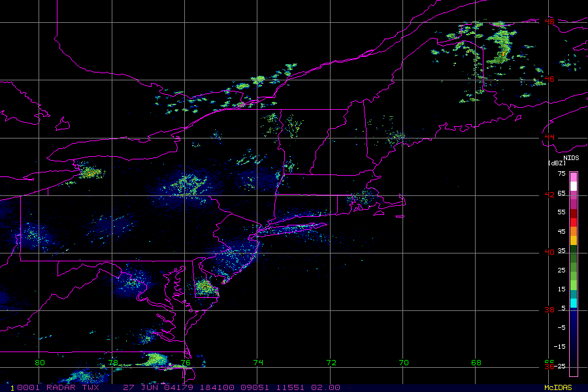Click the 35 value on the dBZ scale

(x=561, y=251)
